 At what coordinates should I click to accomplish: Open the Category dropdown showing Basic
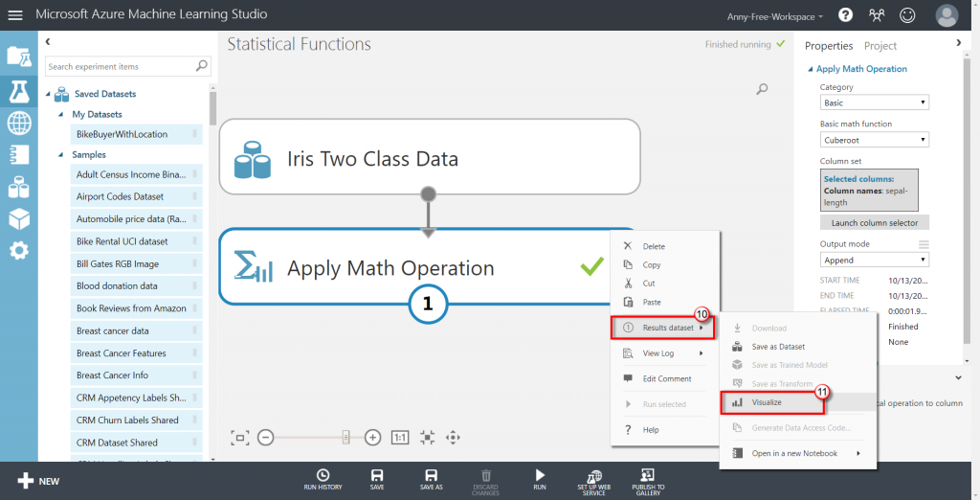pyautogui.click(x=875, y=102)
